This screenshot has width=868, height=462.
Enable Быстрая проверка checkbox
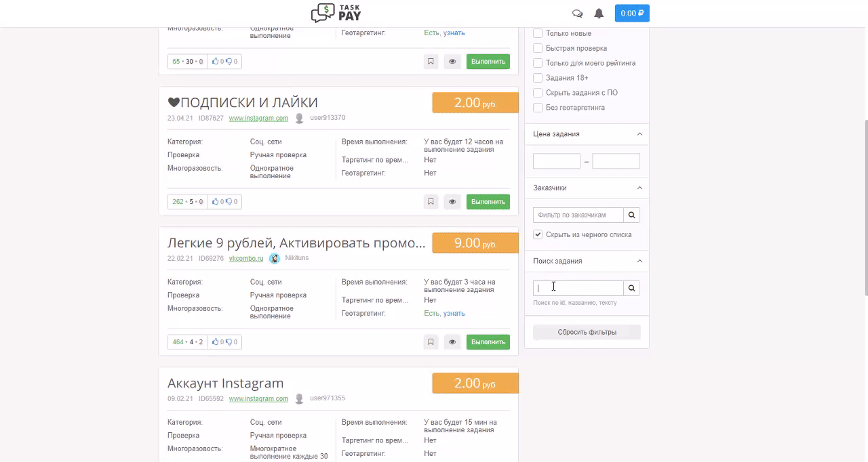(538, 48)
